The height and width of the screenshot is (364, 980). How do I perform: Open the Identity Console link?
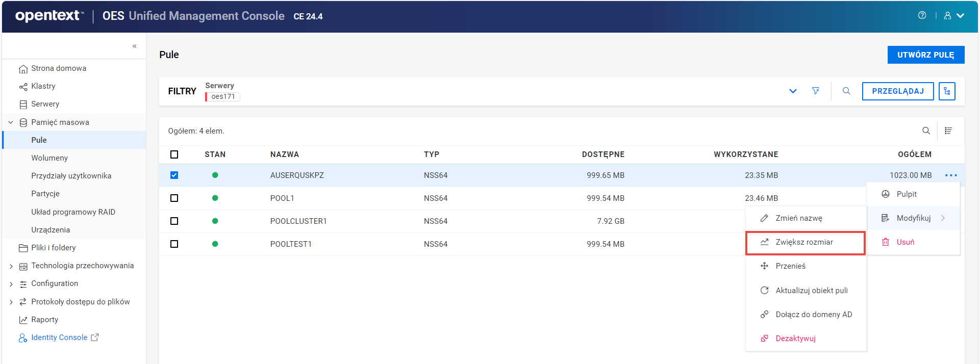click(x=59, y=337)
